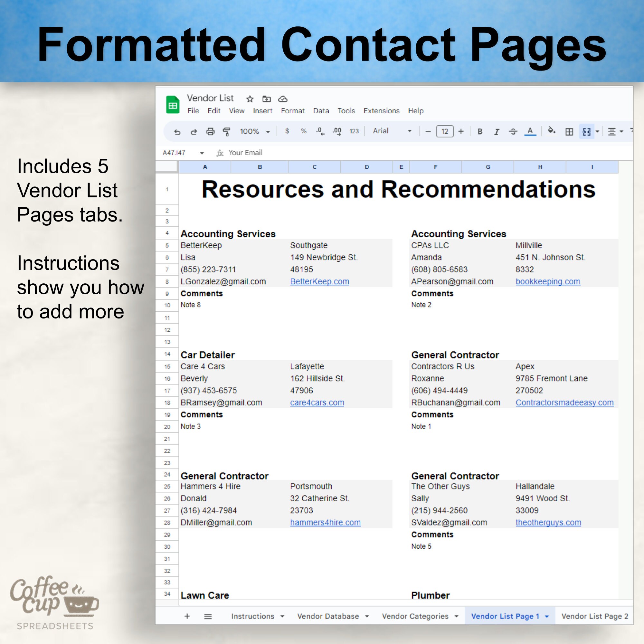Toggle bold formatting
This screenshot has width=644, height=644.
pyautogui.click(x=479, y=131)
